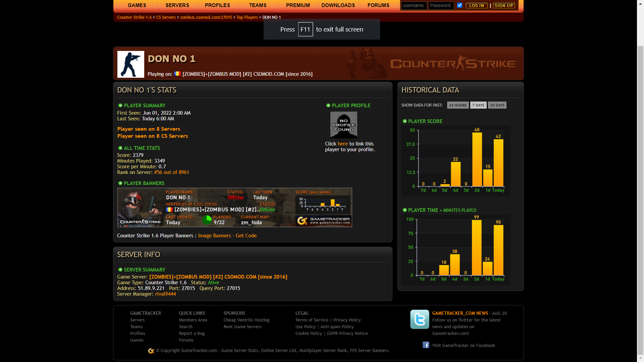Screen dimensions: 644x362
Task: Click the Sign Up button
Action: pos(503,6)
